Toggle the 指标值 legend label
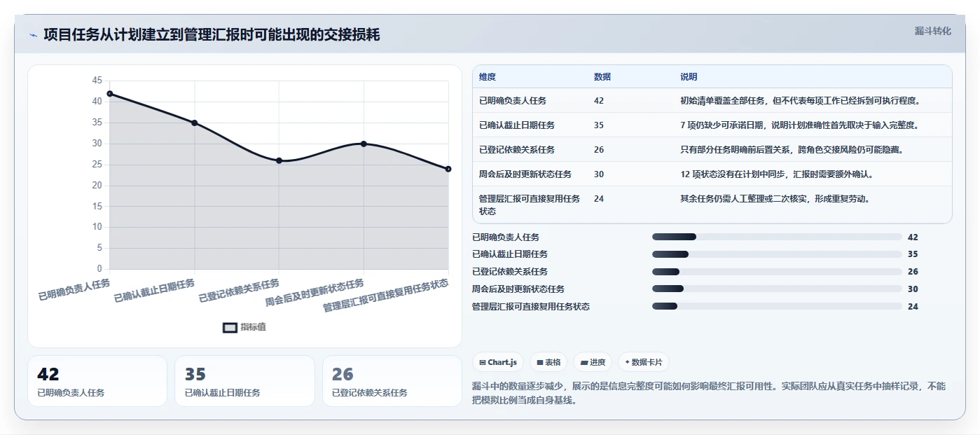The height and width of the screenshot is (435, 980). [254, 327]
